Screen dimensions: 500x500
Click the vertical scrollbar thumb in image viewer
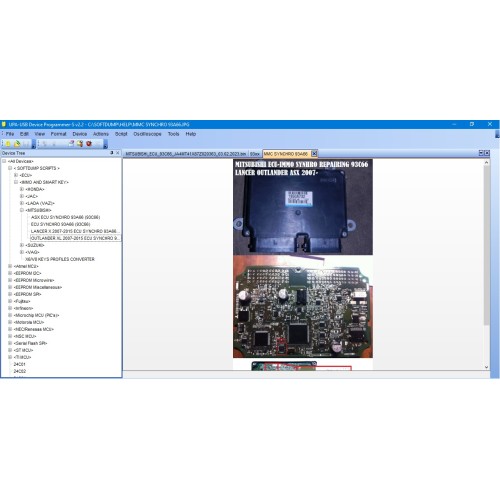486,245
